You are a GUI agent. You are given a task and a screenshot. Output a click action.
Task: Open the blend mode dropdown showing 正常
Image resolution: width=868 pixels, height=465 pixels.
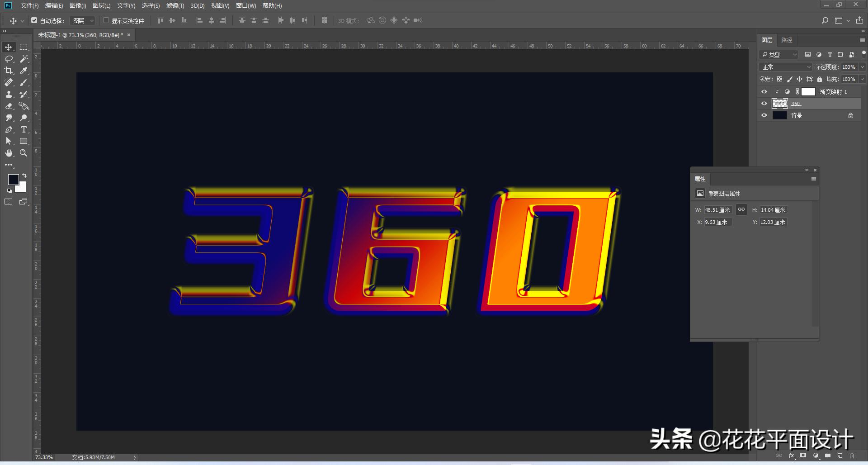pyautogui.click(x=785, y=66)
